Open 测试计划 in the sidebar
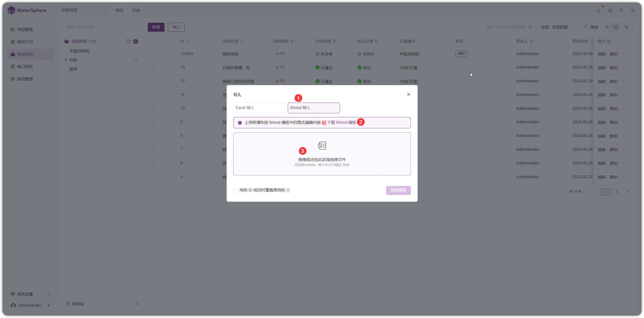Screen dimensions: 644x318 [x=30, y=42]
